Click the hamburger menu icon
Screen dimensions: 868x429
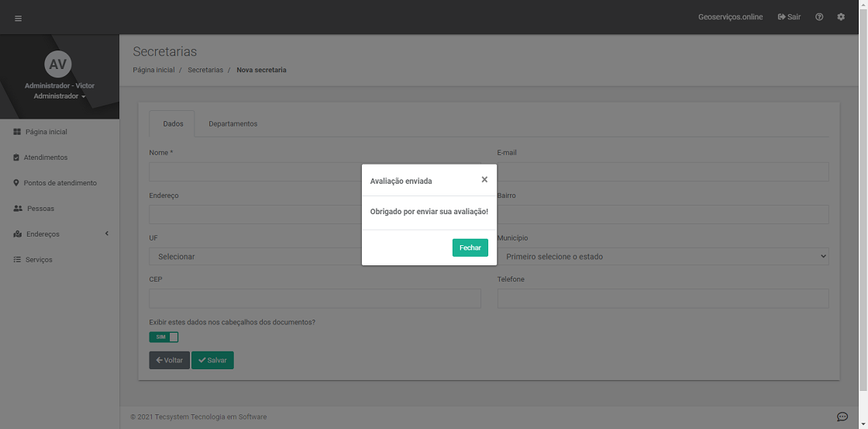tap(18, 18)
